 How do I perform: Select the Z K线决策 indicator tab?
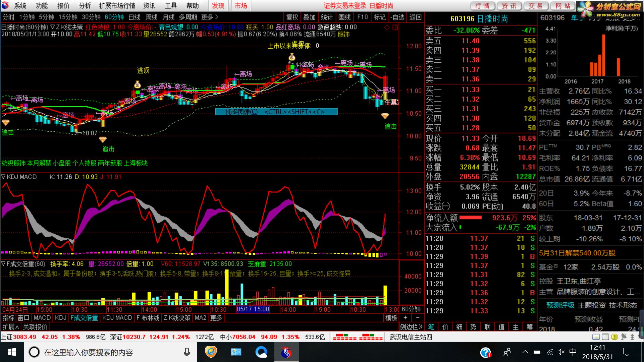point(177,318)
